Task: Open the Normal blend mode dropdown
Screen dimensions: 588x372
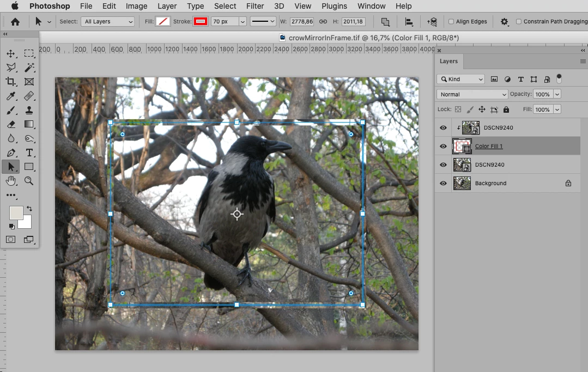Action: tap(472, 94)
